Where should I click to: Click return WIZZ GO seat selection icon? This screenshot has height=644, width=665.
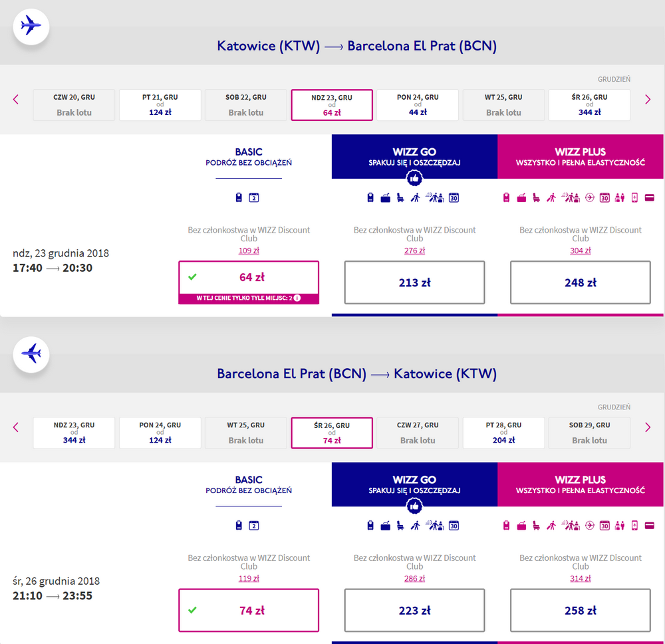400,526
